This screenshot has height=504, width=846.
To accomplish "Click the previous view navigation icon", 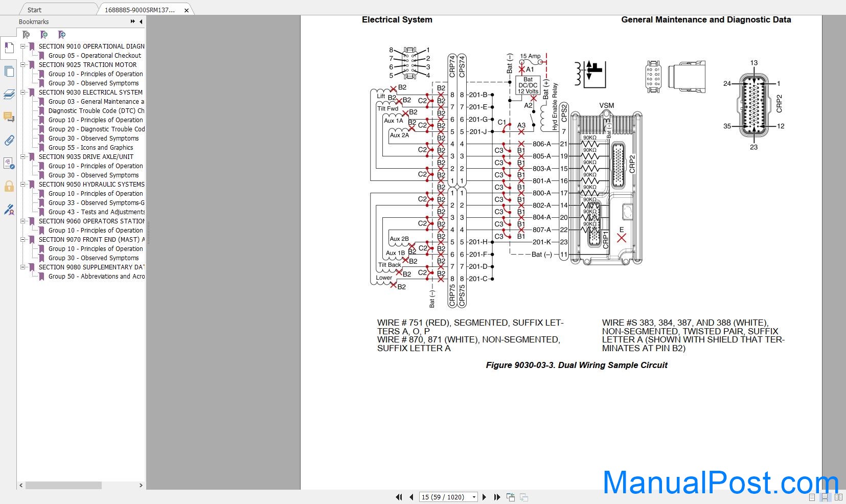I will (510, 497).
